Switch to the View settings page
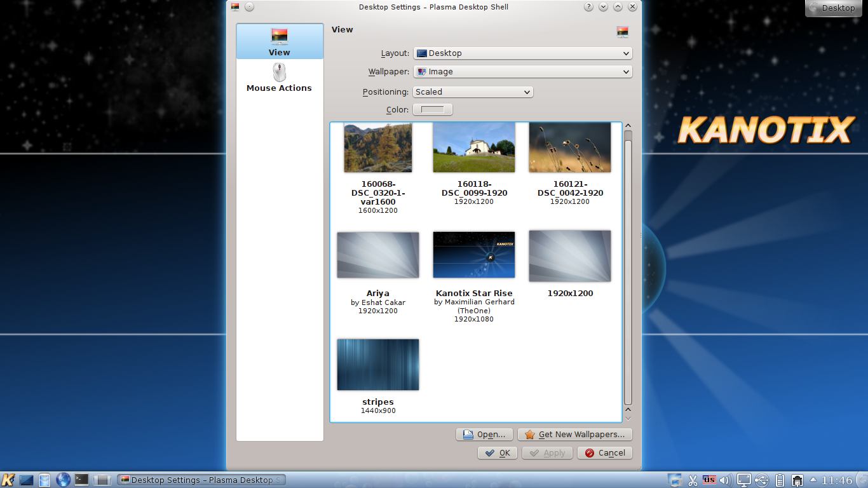The width and height of the screenshot is (868, 488). pos(279,41)
